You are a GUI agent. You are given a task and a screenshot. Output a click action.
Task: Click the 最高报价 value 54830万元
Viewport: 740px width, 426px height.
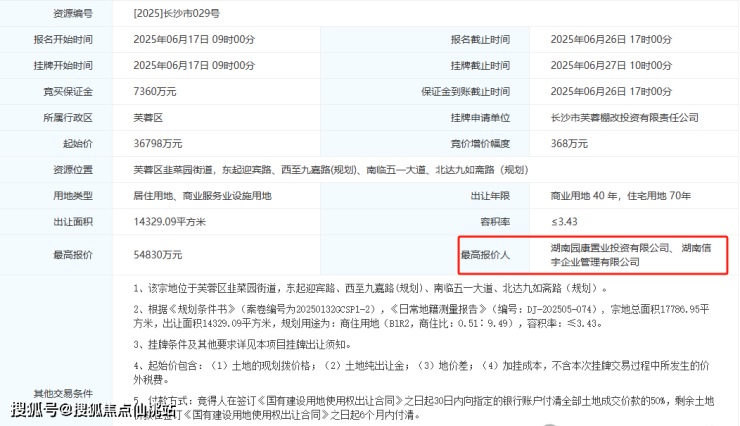158,255
